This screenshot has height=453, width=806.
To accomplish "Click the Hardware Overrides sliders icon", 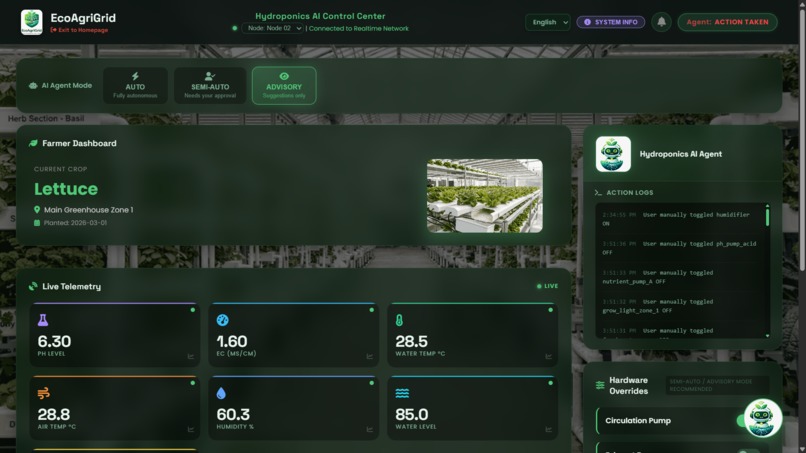I will click(x=600, y=385).
